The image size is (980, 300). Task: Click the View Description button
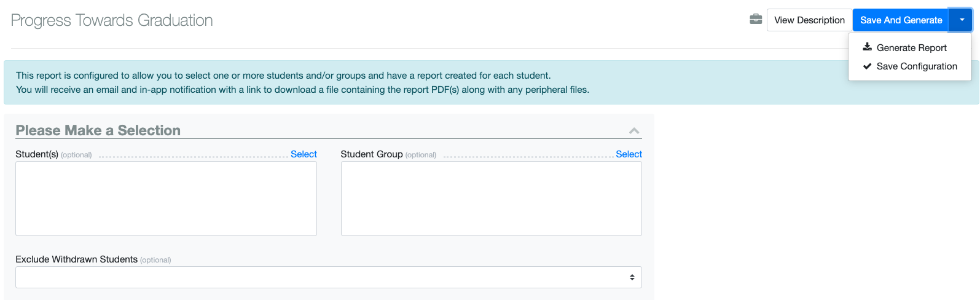[x=809, y=20]
